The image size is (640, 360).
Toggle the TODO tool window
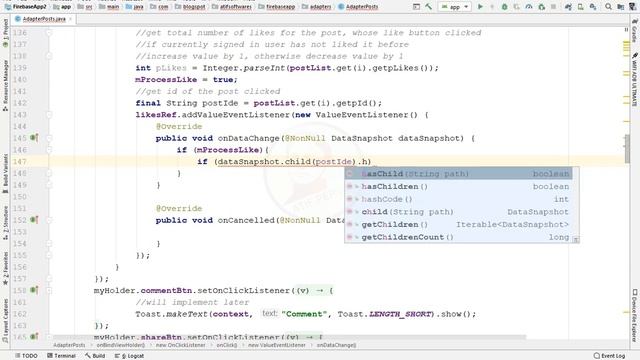(26, 356)
